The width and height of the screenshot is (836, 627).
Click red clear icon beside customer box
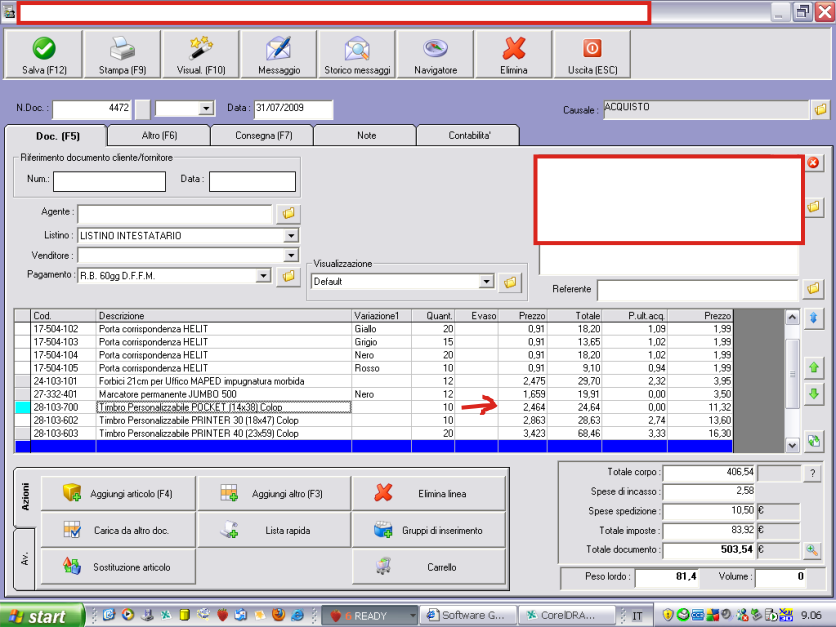[x=813, y=163]
